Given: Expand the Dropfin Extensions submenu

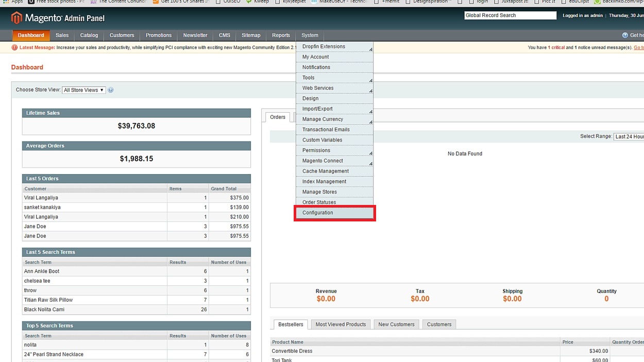Looking at the screenshot, I should coord(334,46).
